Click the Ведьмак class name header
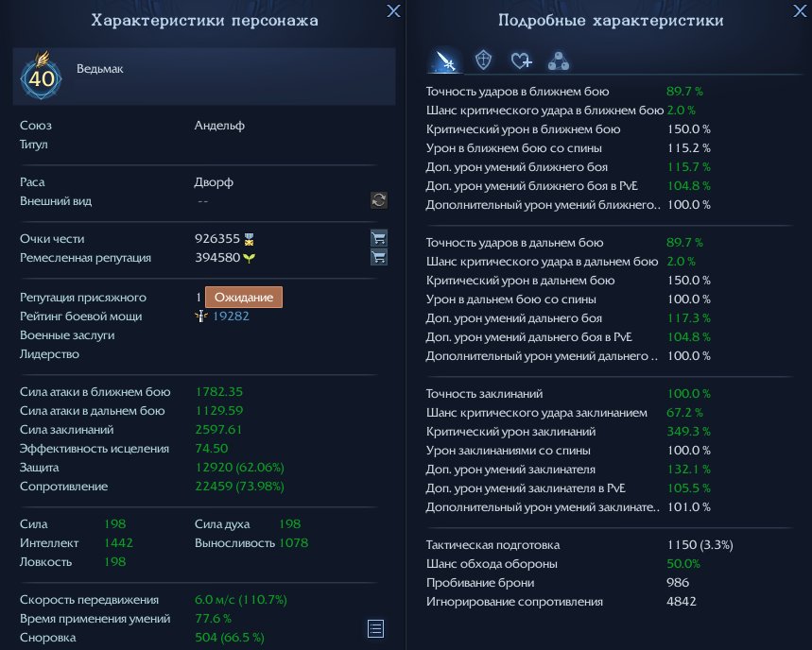Viewport: 812px width, 650px height. (100, 69)
